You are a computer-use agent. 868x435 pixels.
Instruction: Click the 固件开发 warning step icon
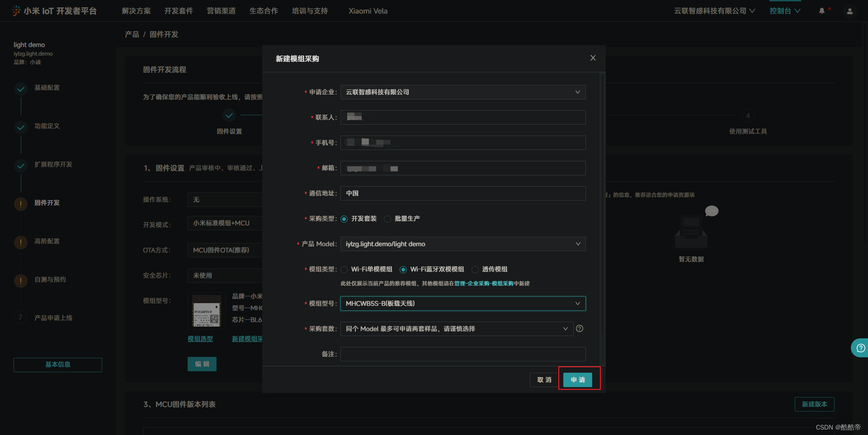tap(21, 204)
